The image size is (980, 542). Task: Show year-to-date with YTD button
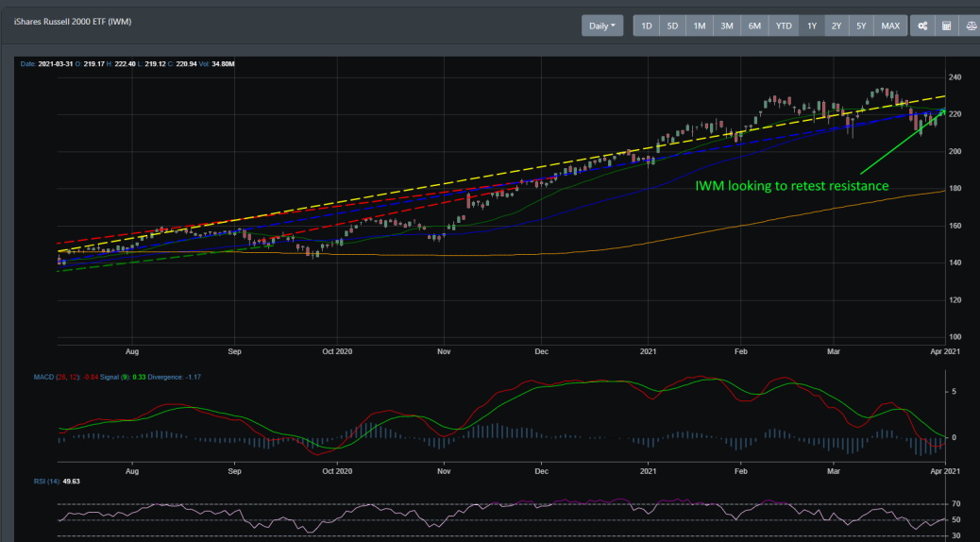pyautogui.click(x=784, y=25)
